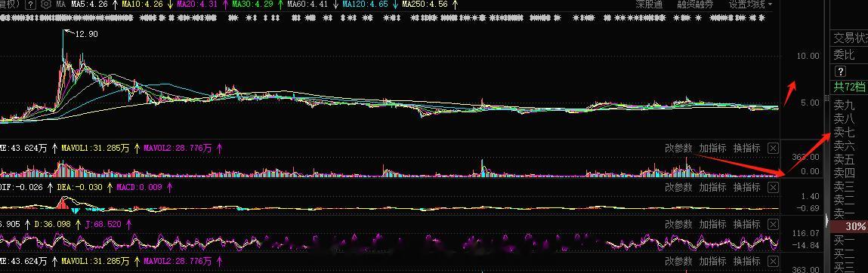Select the MA250:4.56 value

[x=425, y=5]
